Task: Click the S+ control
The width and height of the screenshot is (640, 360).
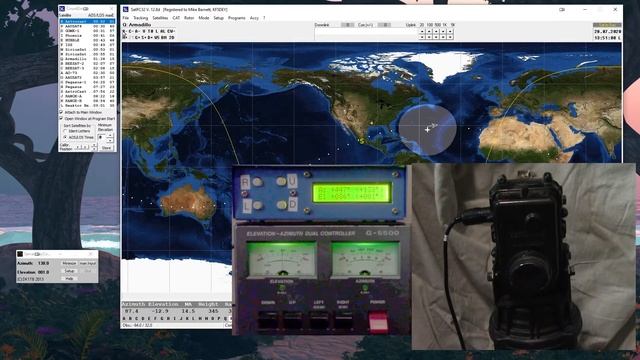Action: (143, 37)
